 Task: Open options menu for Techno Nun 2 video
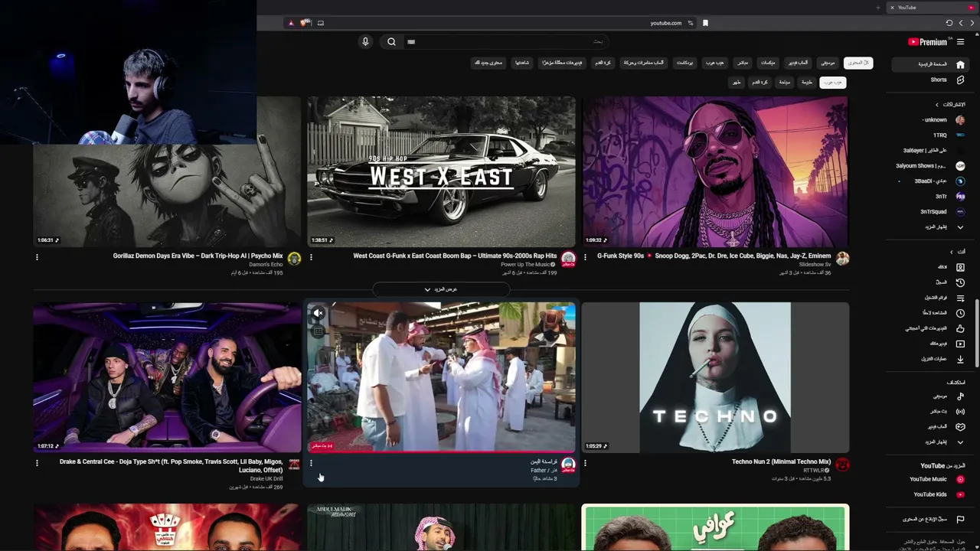585,462
